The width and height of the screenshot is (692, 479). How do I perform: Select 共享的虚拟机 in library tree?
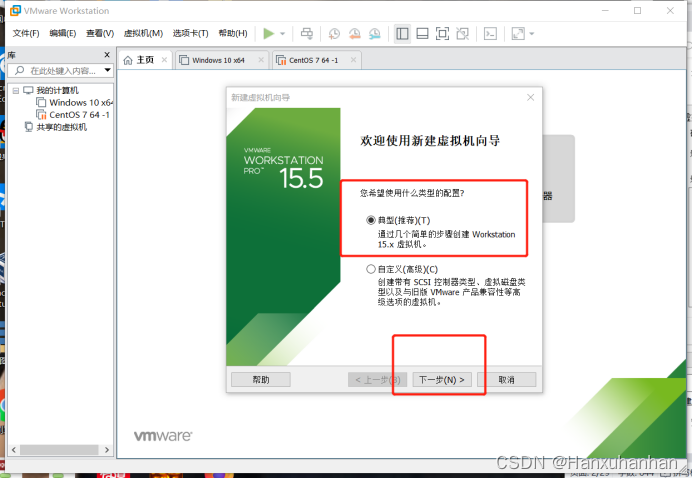tap(61, 127)
